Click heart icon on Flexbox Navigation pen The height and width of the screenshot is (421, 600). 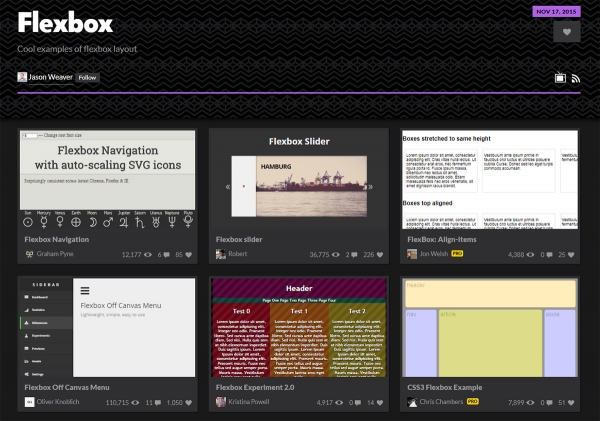pos(185,254)
